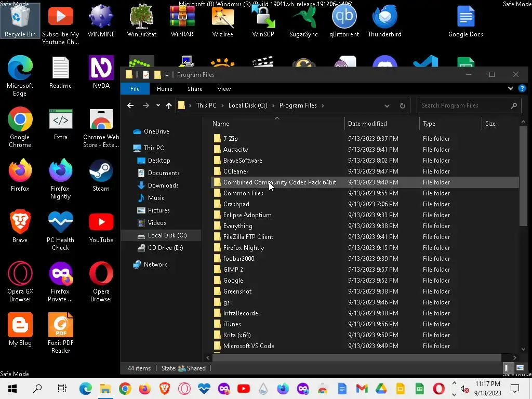
Task: Launch Steam from the desktop
Action: [101, 175]
